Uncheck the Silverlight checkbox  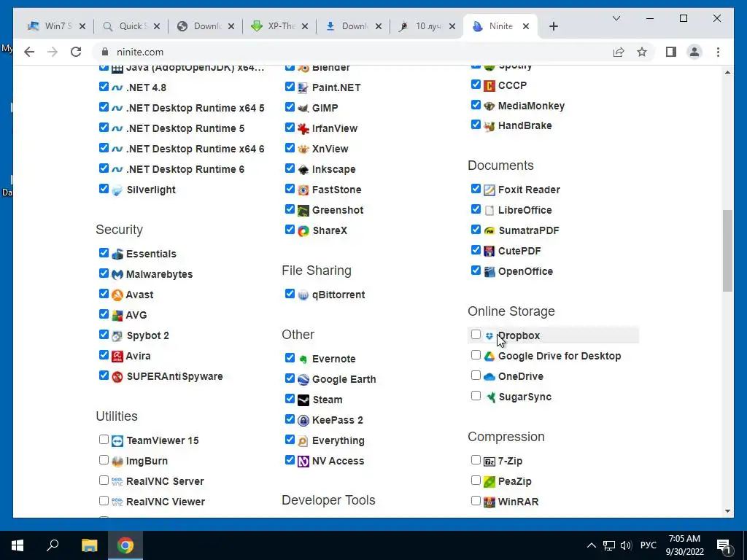point(104,189)
